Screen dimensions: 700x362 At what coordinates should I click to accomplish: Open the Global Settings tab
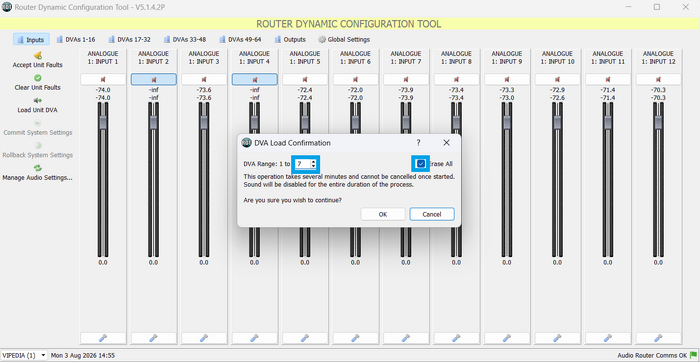click(x=344, y=39)
